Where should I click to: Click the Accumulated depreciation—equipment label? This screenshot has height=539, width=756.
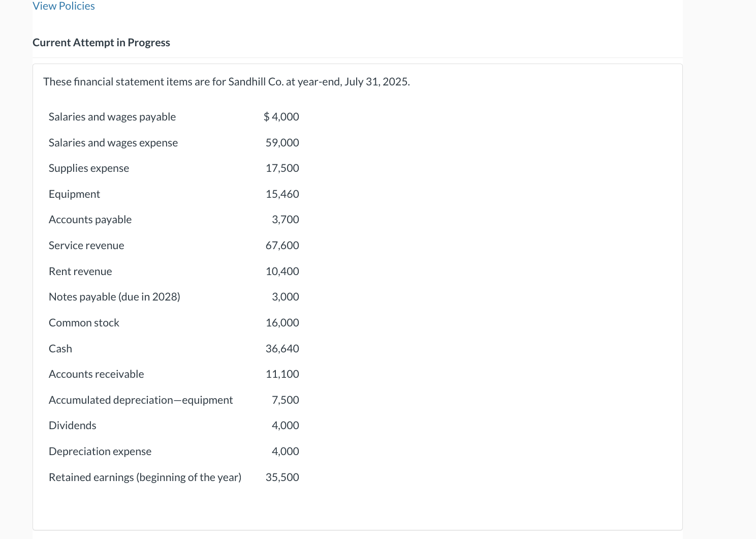[x=141, y=400]
